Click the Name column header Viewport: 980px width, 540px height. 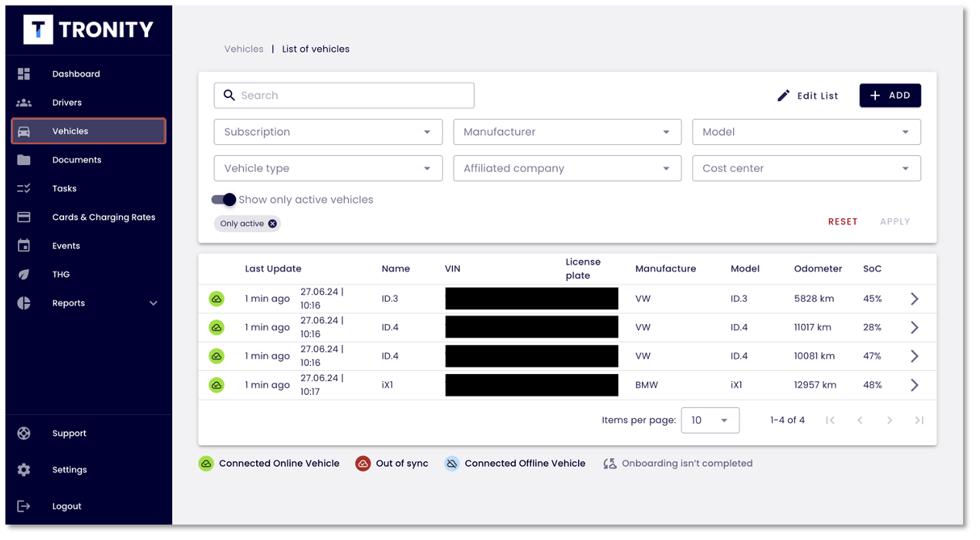pyautogui.click(x=396, y=269)
